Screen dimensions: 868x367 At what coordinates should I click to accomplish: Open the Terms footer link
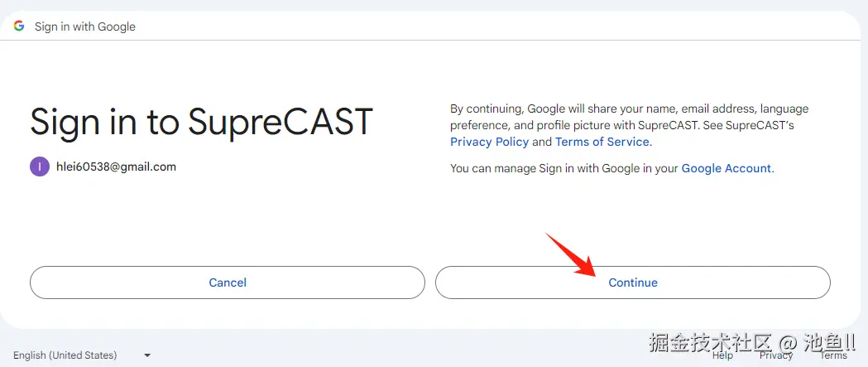point(833,355)
